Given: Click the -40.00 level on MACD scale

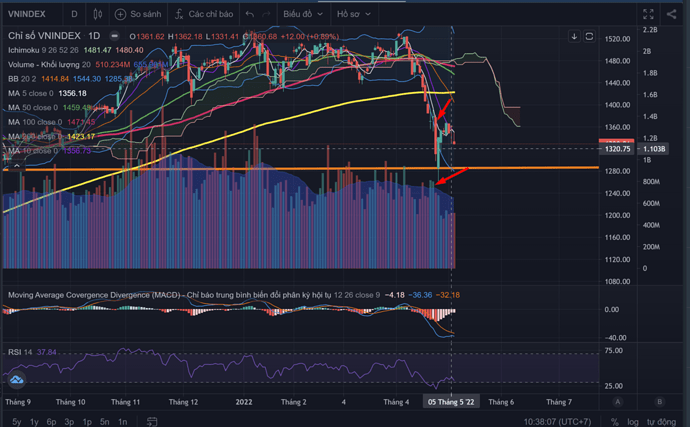Looking at the screenshot, I should pyautogui.click(x=615, y=338).
